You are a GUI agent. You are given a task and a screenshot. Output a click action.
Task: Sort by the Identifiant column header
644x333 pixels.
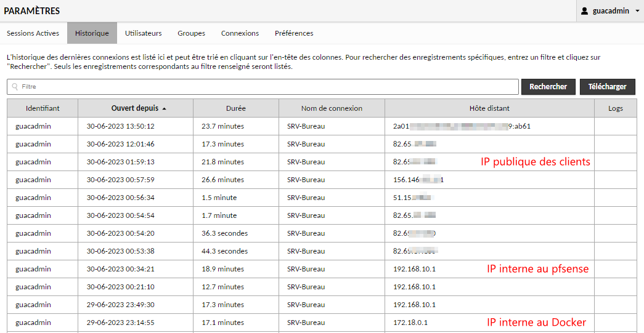43,108
